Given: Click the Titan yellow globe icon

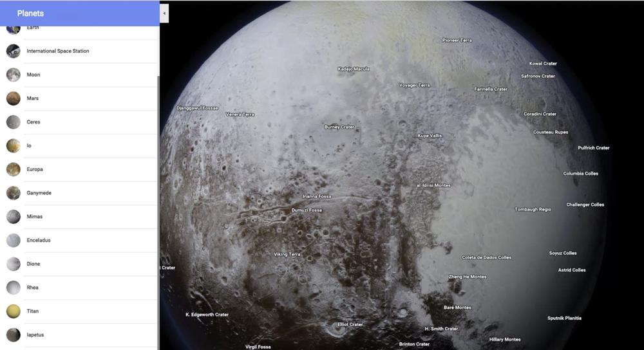Looking at the screenshot, I should click(13, 311).
